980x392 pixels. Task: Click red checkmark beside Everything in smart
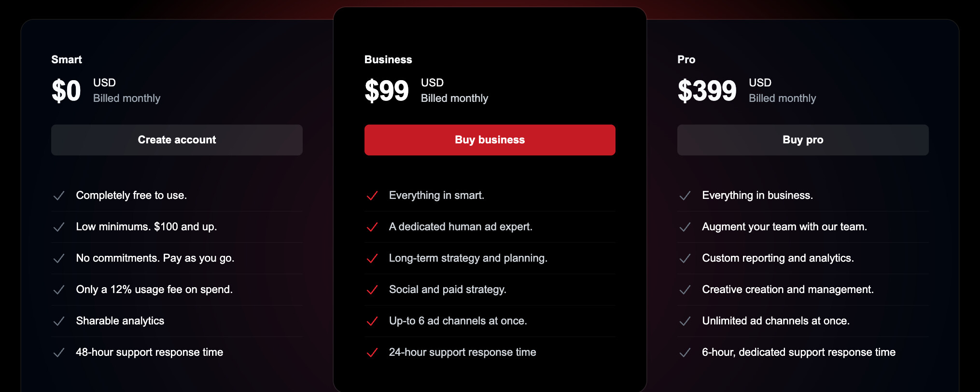(x=372, y=196)
